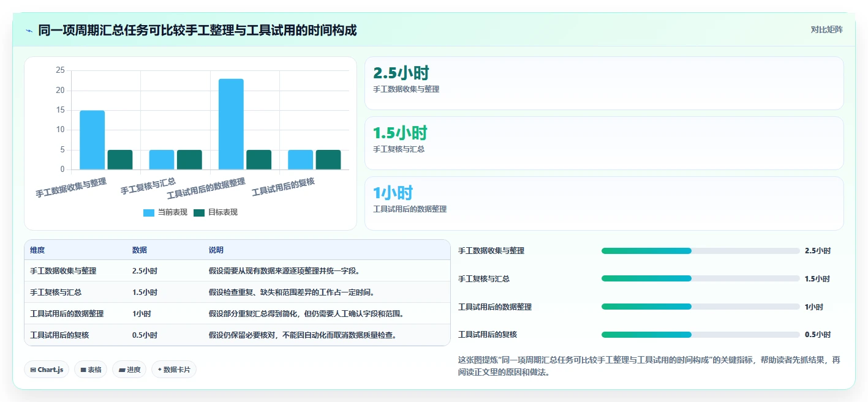Click the 2.5小时 data card
The image size is (868, 402).
tap(604, 83)
